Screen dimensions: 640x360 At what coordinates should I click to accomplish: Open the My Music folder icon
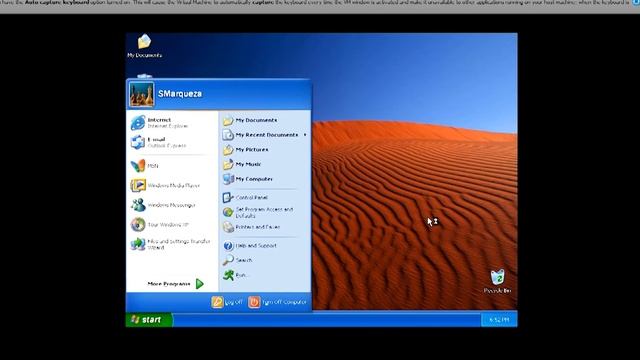[228, 164]
